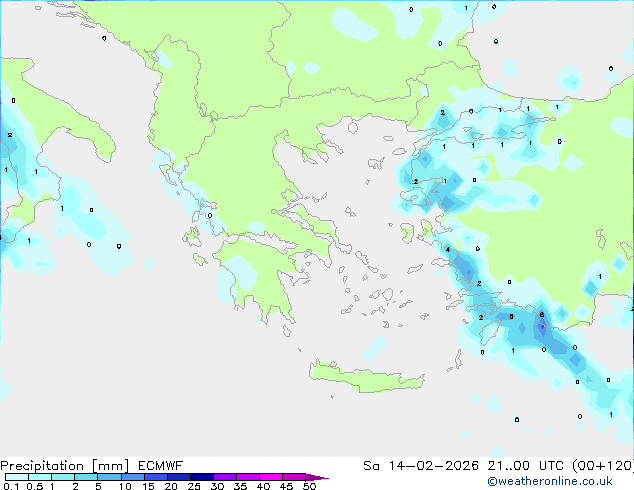Click the '10' legend scale label
The image size is (634, 490).
click(x=125, y=486)
